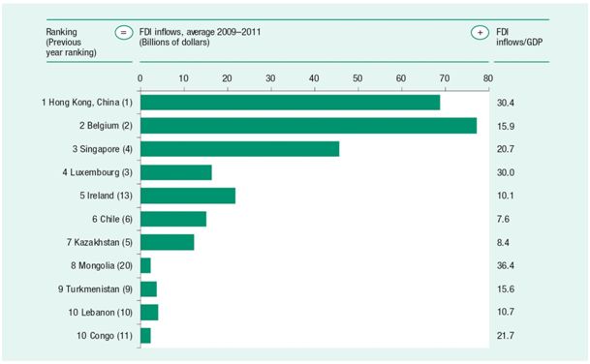
Task: Click the '8 Mongolia (20)' label
Action: pos(102,265)
